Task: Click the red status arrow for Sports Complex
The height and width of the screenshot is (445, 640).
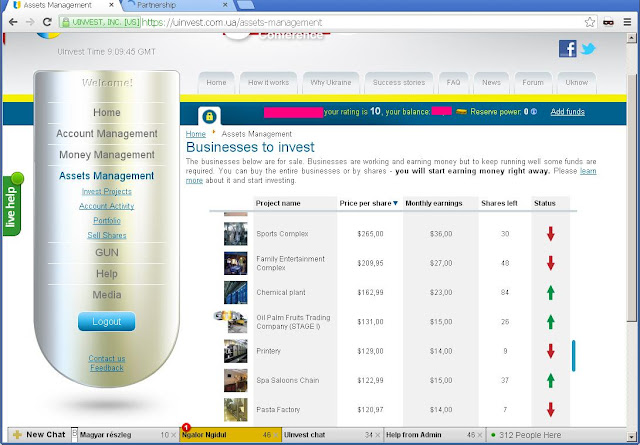Action: [551, 234]
